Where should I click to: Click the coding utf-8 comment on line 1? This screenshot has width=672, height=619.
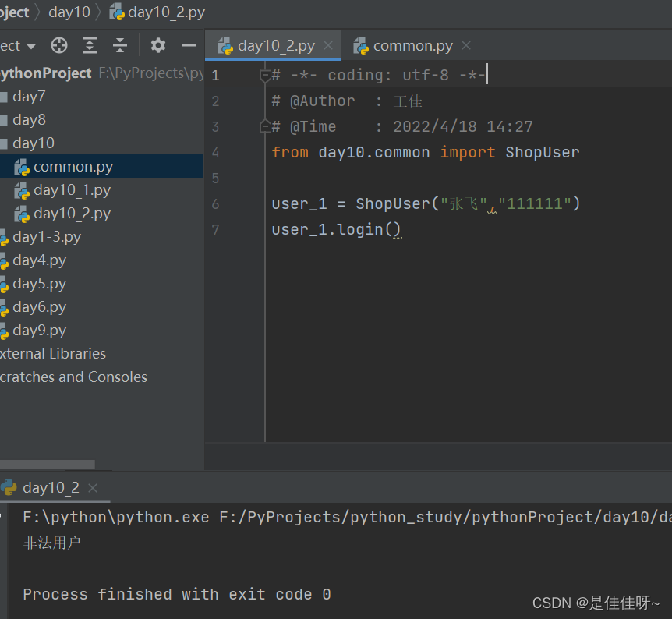(x=378, y=76)
